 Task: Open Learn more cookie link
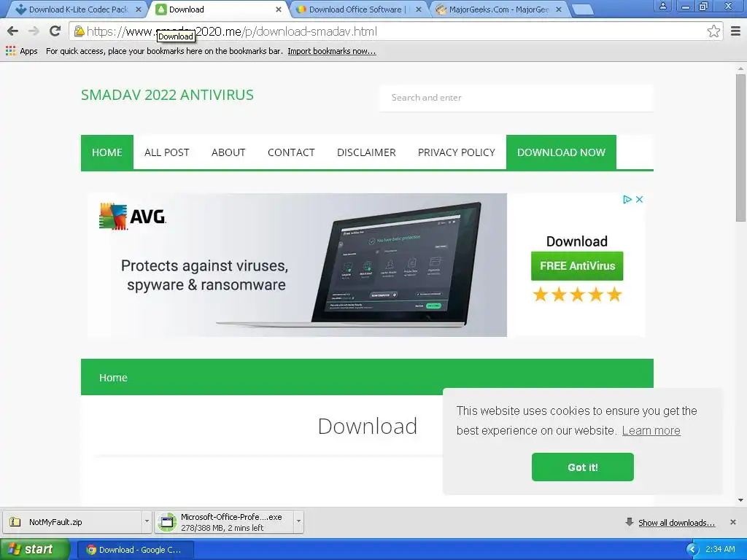coord(651,430)
